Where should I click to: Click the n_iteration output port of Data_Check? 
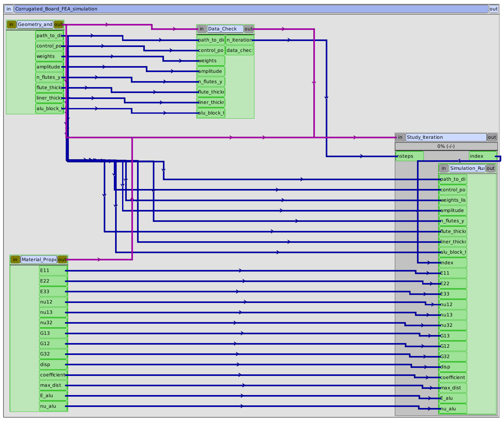239,40
